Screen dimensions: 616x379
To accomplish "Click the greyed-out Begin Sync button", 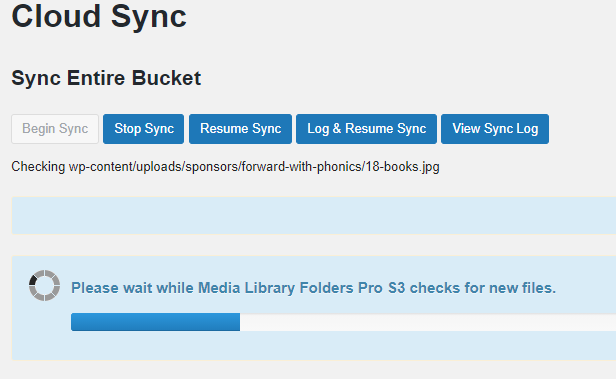I will coord(55,129).
